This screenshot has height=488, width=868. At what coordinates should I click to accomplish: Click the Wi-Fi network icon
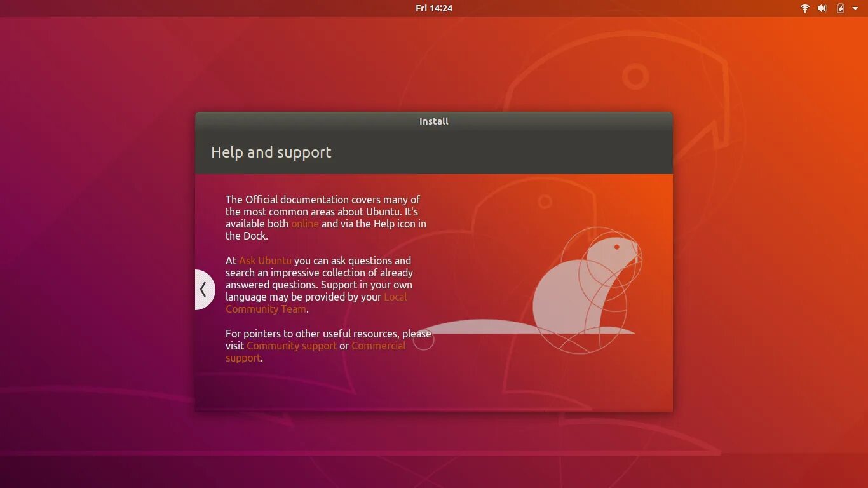pos(805,8)
